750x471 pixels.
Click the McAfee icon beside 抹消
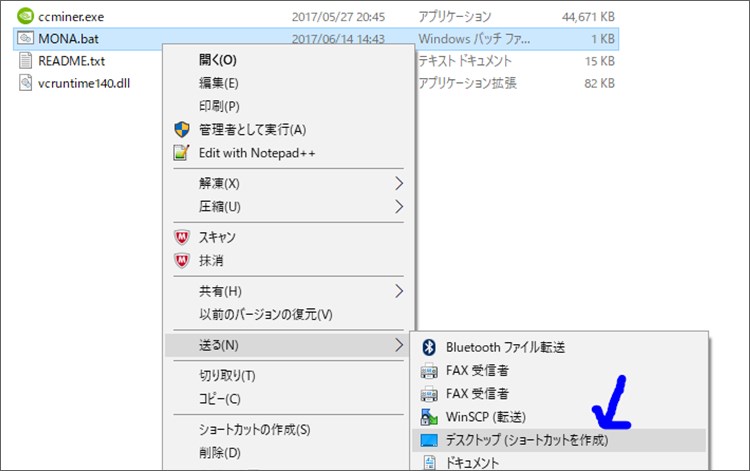pos(182,261)
